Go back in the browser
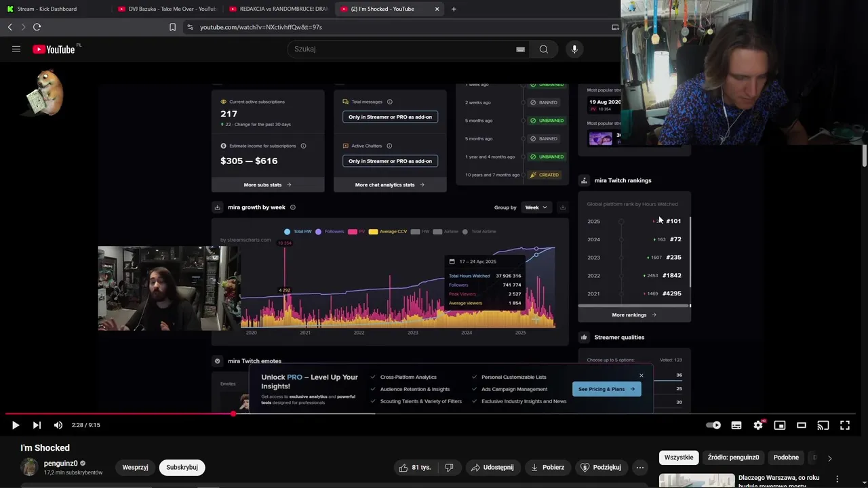The height and width of the screenshot is (488, 868). click(9, 27)
